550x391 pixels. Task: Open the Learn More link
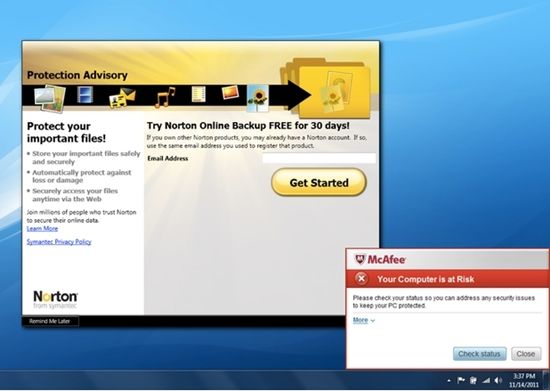pos(42,229)
